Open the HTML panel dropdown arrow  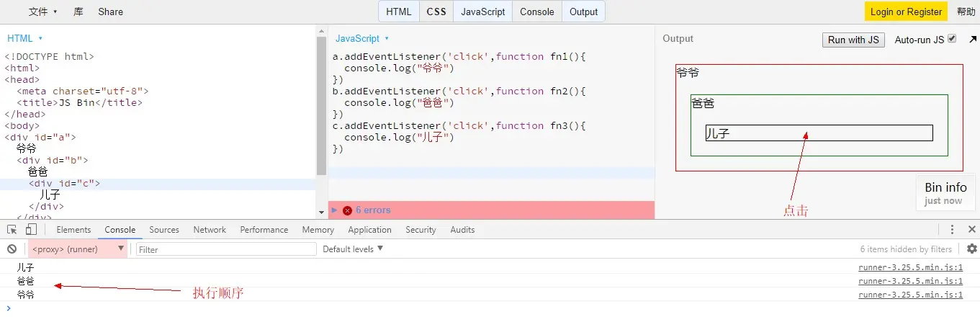coord(40,38)
